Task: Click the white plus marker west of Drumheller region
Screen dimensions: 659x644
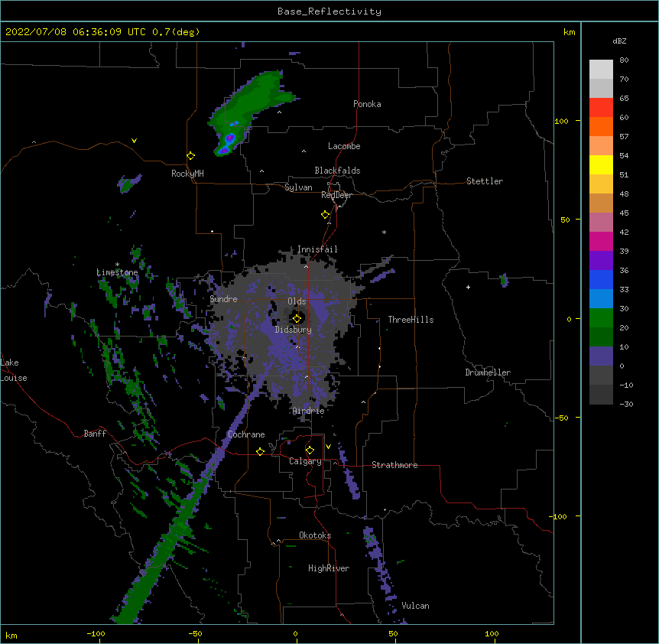Action: coord(468,287)
